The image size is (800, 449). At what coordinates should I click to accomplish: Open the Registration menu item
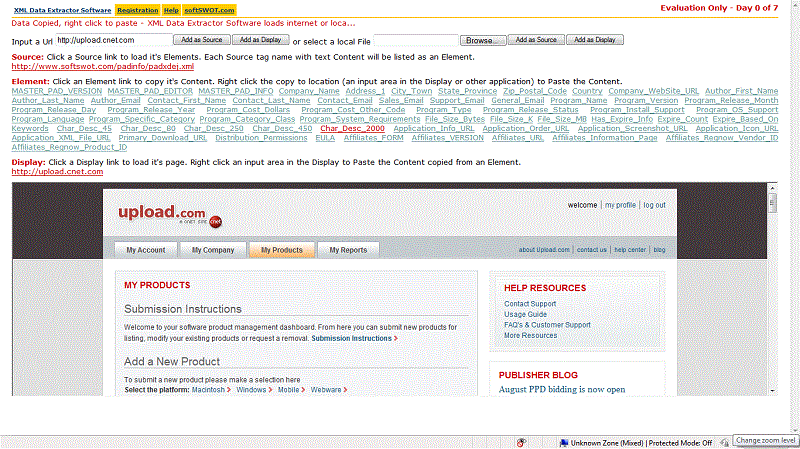(x=137, y=10)
